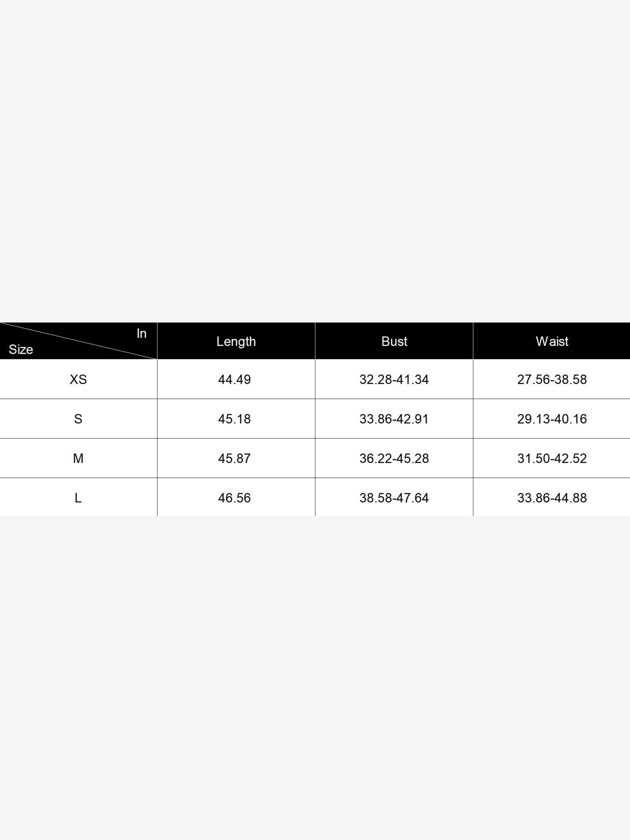630x840 pixels.
Task: Select the L size row label
Action: [78, 498]
